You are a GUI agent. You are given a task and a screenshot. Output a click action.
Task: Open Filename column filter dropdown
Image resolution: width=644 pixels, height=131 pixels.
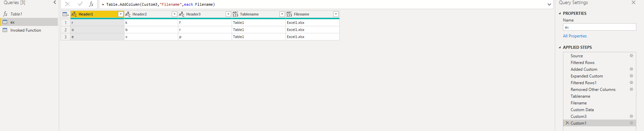tap(336, 14)
